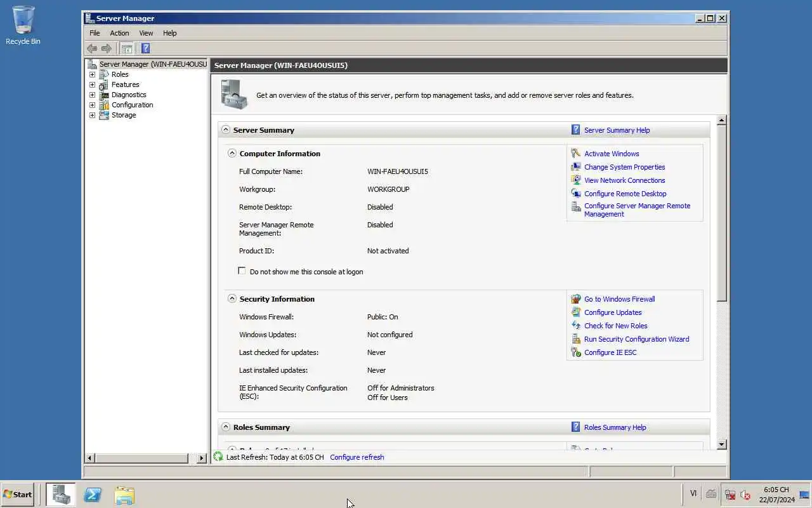Collapse the Server Summary section
The image size is (812, 508).
(226, 130)
